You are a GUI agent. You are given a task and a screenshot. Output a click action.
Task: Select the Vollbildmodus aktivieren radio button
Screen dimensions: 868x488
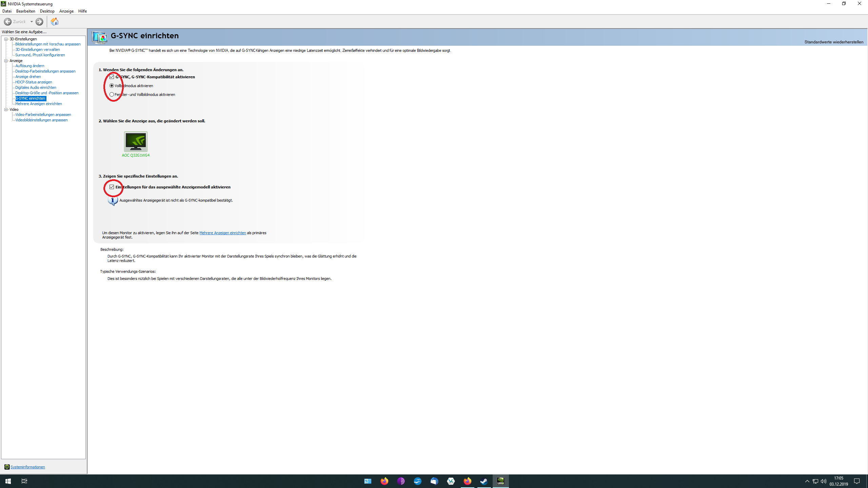pyautogui.click(x=112, y=86)
